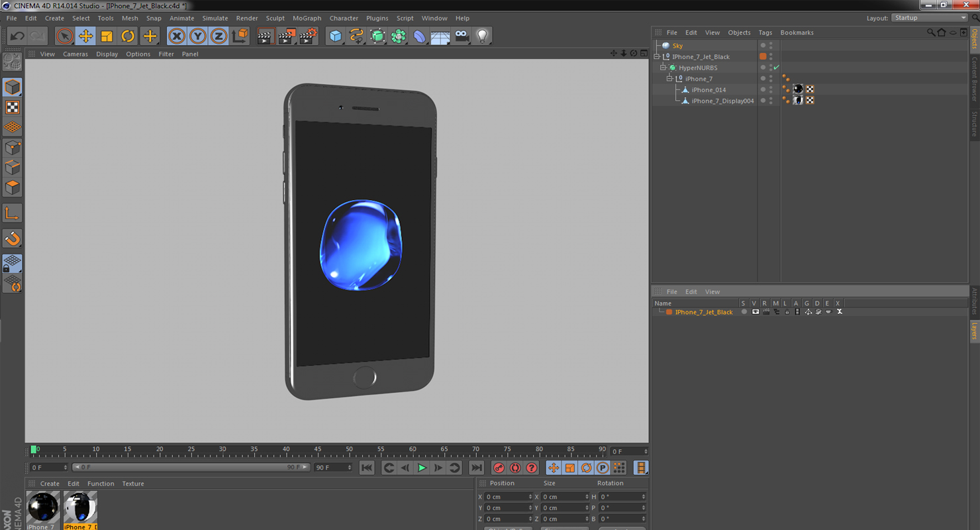
Task: Click the Undo arrow icon
Action: click(x=18, y=36)
